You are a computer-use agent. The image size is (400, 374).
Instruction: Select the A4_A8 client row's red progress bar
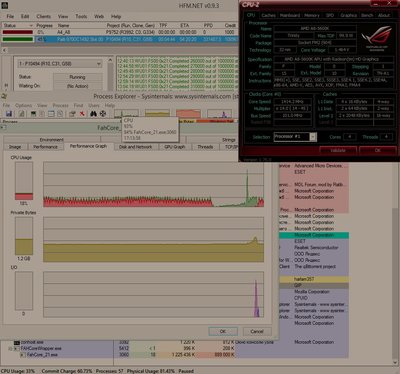(x=18, y=32)
